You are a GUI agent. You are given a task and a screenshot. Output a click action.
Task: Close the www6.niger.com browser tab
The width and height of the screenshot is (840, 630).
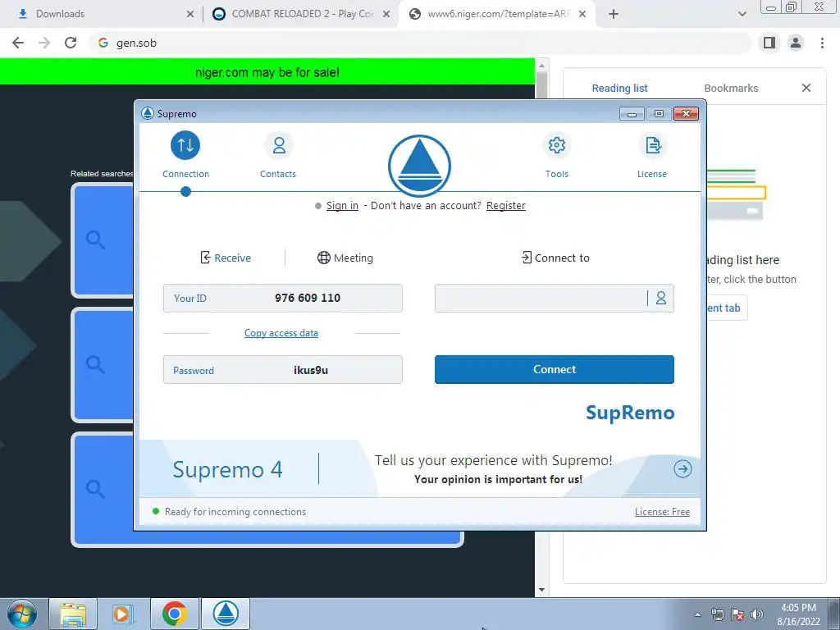coord(583,14)
